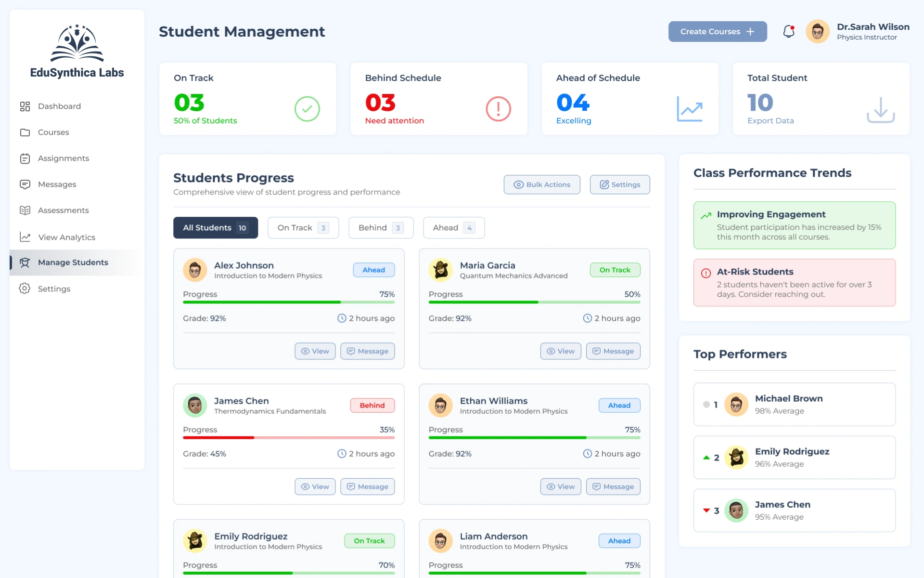Screen dimensions: 924x578
Task: Open the Assignments sidebar item
Action: tap(63, 158)
